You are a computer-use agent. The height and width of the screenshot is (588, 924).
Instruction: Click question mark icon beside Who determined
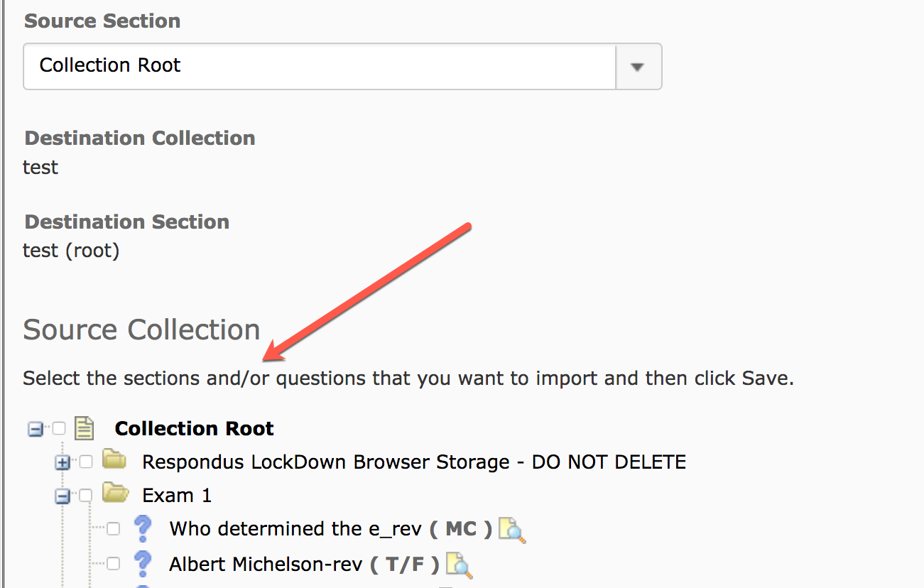pyautogui.click(x=143, y=528)
